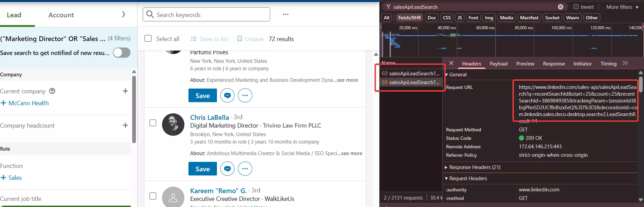
Task: Add Sales function filter
Action: (11, 177)
